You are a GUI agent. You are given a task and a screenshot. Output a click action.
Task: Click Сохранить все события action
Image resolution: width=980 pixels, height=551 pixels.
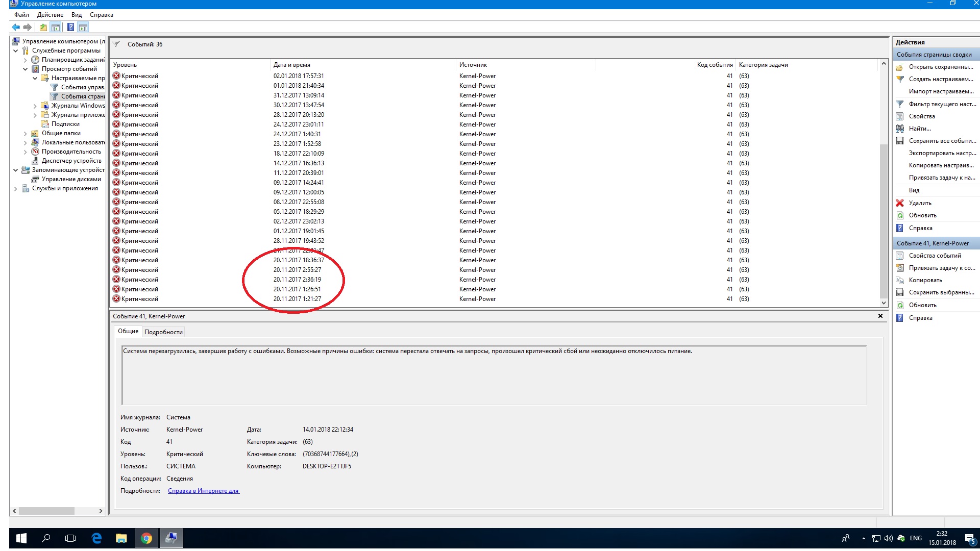click(942, 141)
